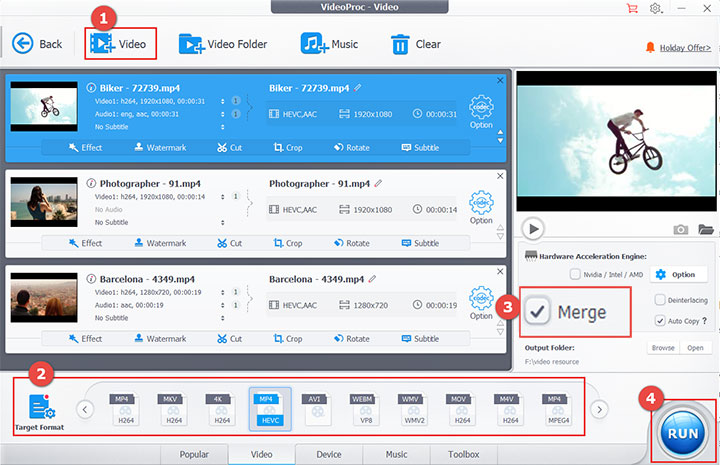The width and height of the screenshot is (720, 465).
Task: Apply Effect to Biker video
Action: coord(85,147)
